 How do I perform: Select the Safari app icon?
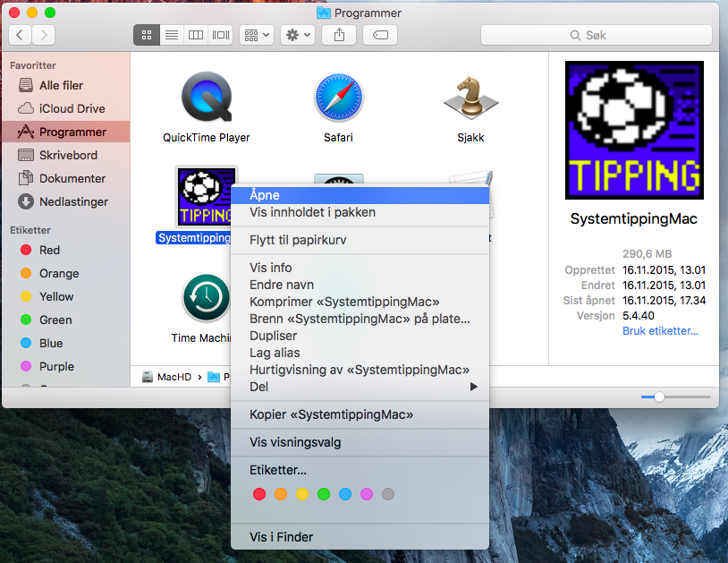(338, 98)
